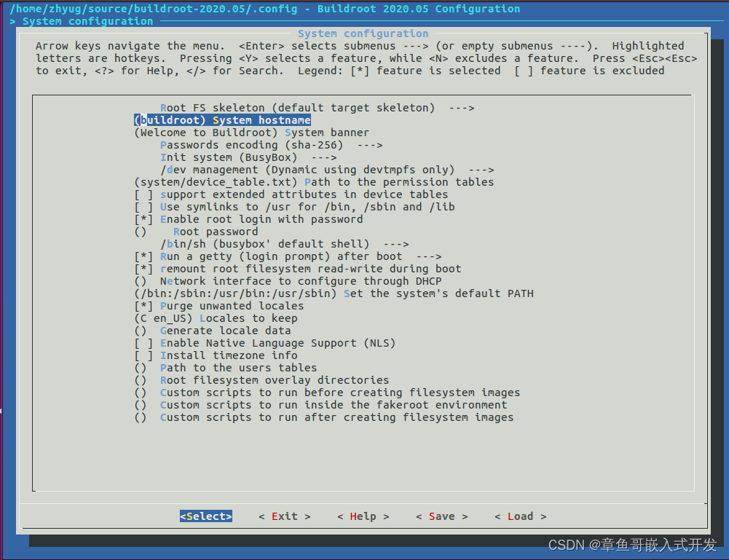Screen dimensions: 729x560
Task: Select the Root password entry
Action: (196, 232)
